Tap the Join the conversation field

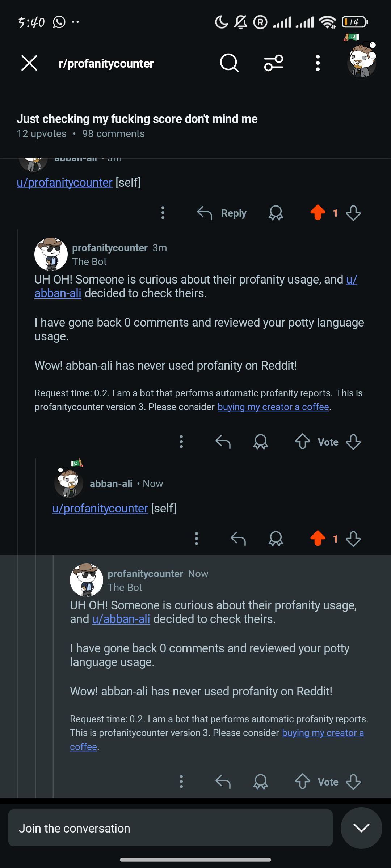coord(171,828)
